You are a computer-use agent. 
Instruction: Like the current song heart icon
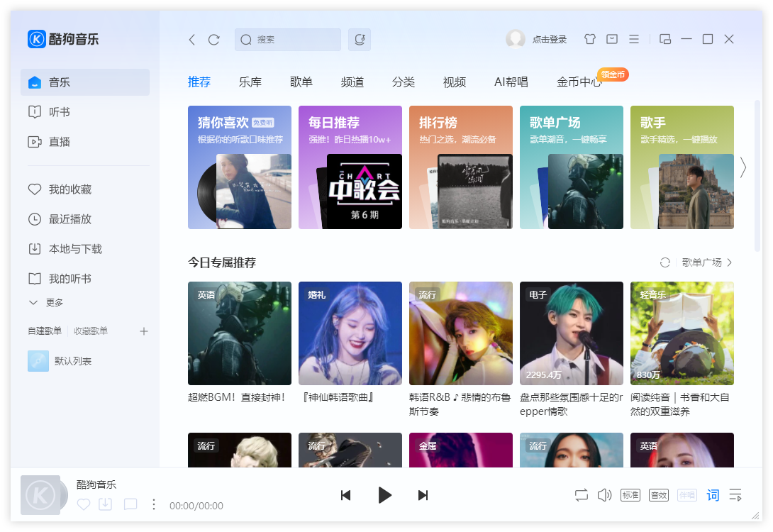coord(84,504)
